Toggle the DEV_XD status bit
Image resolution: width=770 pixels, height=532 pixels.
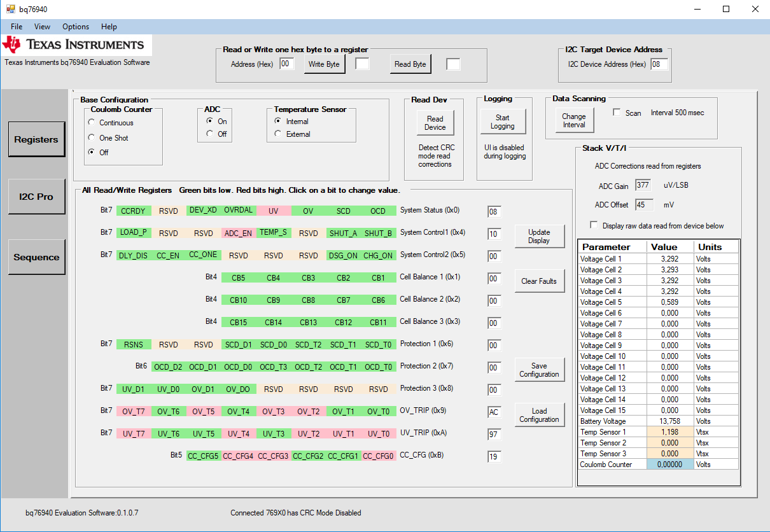(x=204, y=210)
